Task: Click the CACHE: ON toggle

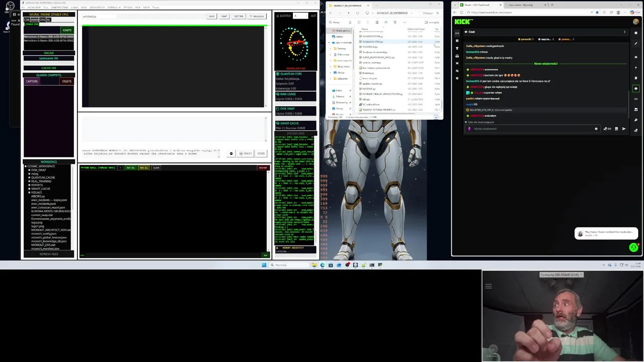Action: [x=49, y=68]
